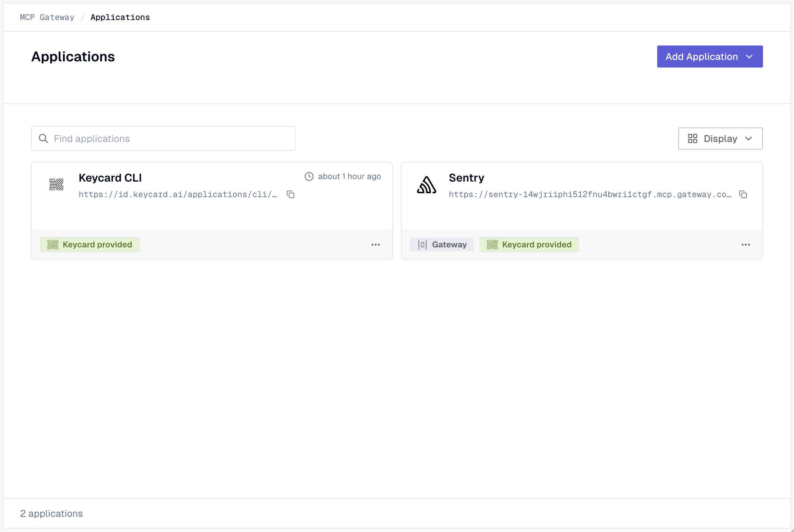794x532 pixels.
Task: Copy the Sentry application URL
Action: tap(743, 194)
